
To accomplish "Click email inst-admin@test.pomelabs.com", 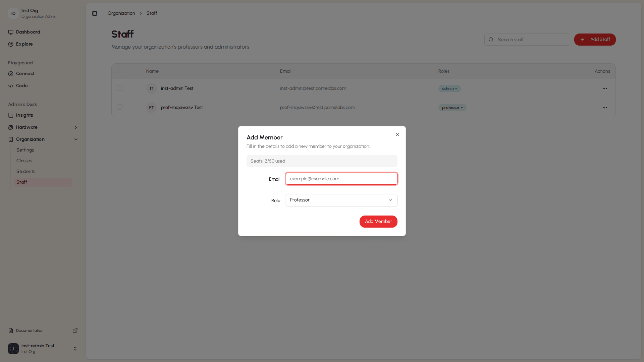I will coord(313,88).
